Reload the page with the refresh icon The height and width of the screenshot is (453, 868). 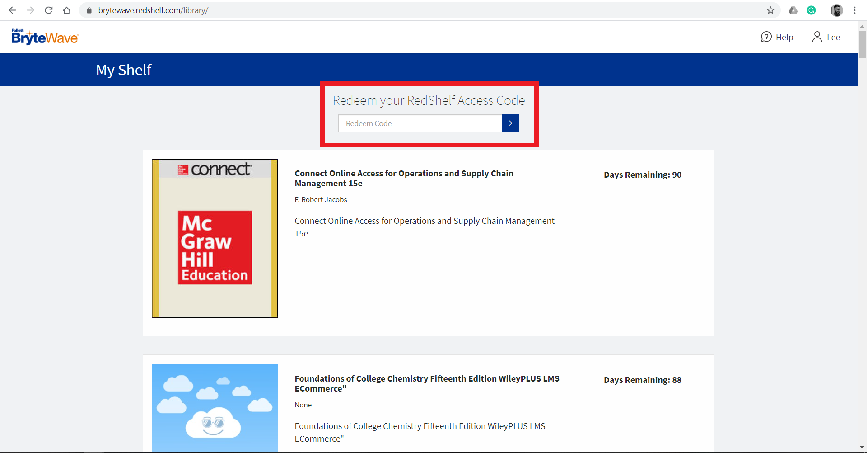[48, 10]
